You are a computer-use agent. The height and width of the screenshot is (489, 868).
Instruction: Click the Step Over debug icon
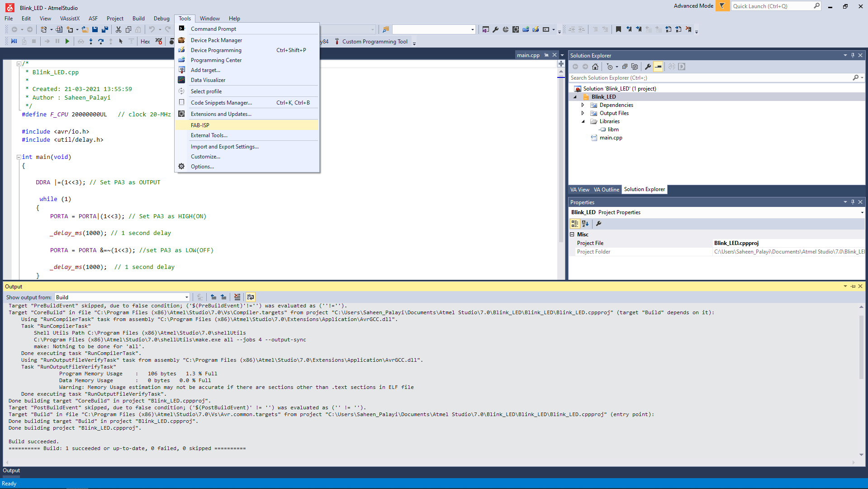101,41
